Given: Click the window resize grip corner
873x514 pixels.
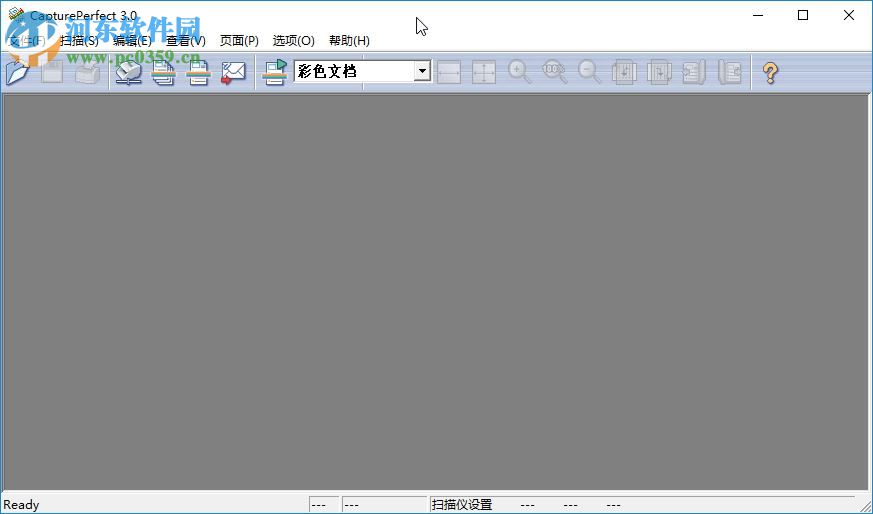Looking at the screenshot, I should [x=865, y=506].
